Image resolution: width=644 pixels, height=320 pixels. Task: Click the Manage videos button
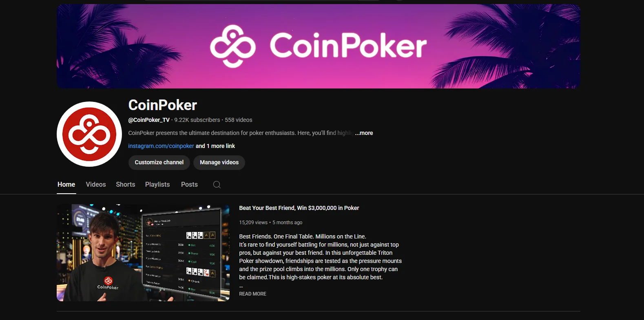click(219, 162)
